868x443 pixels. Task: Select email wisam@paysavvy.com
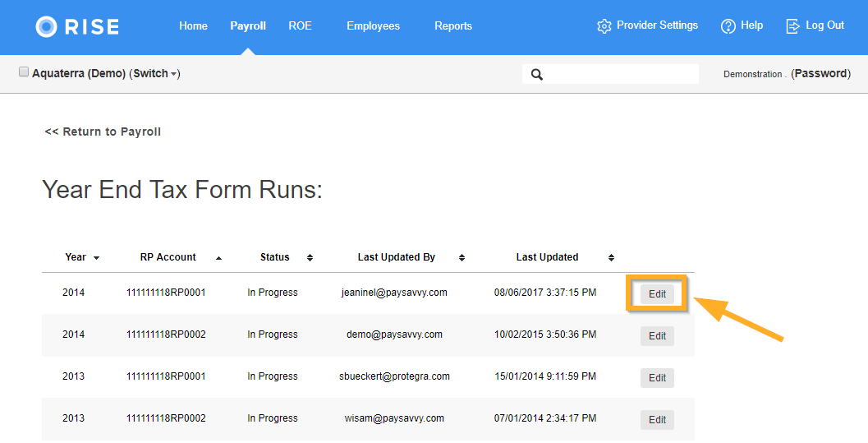pyautogui.click(x=394, y=418)
